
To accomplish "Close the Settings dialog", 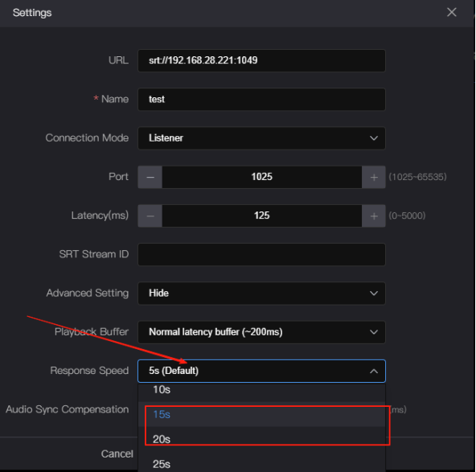I will click(451, 12).
